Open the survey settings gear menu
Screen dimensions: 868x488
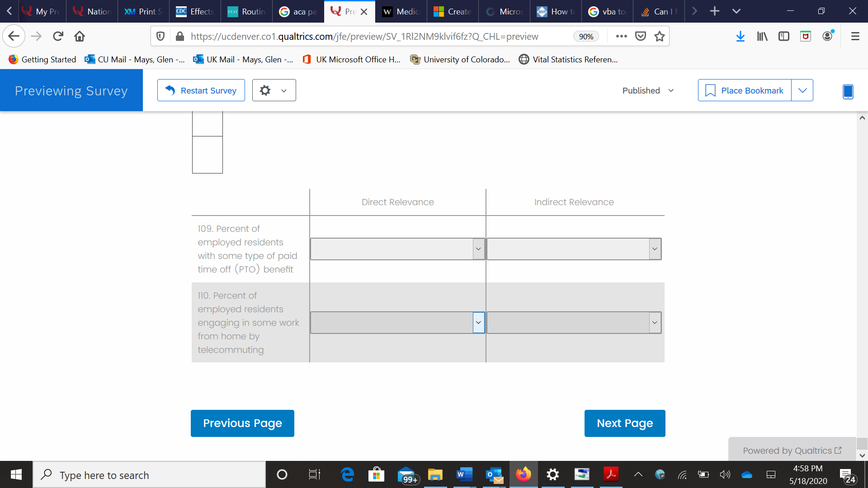click(274, 90)
